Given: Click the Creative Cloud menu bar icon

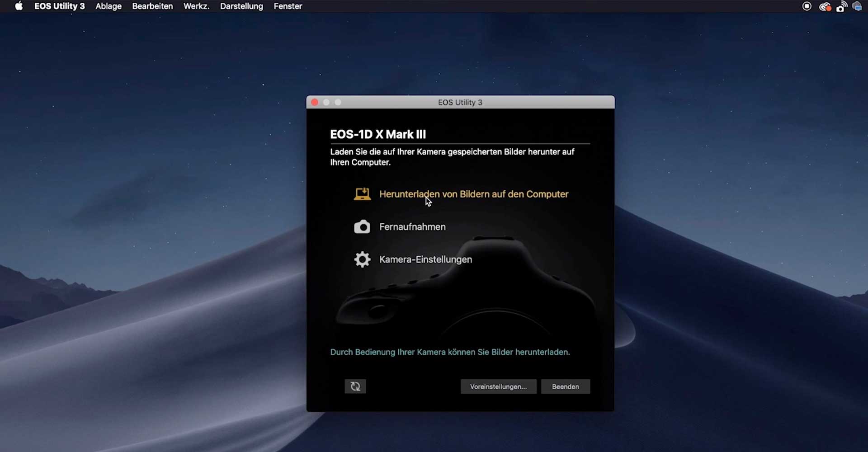Looking at the screenshot, I should [x=825, y=6].
